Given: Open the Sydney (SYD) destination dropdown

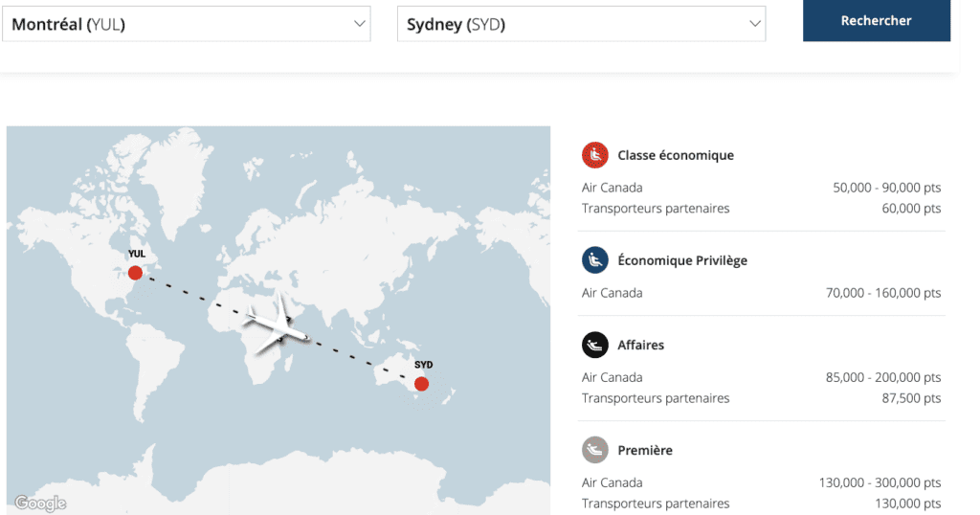Looking at the screenshot, I should pyautogui.click(x=581, y=24).
